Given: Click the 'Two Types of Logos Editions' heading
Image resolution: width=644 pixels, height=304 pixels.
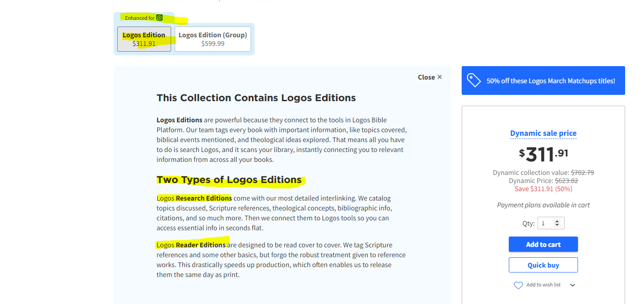Looking at the screenshot, I should [x=229, y=180].
